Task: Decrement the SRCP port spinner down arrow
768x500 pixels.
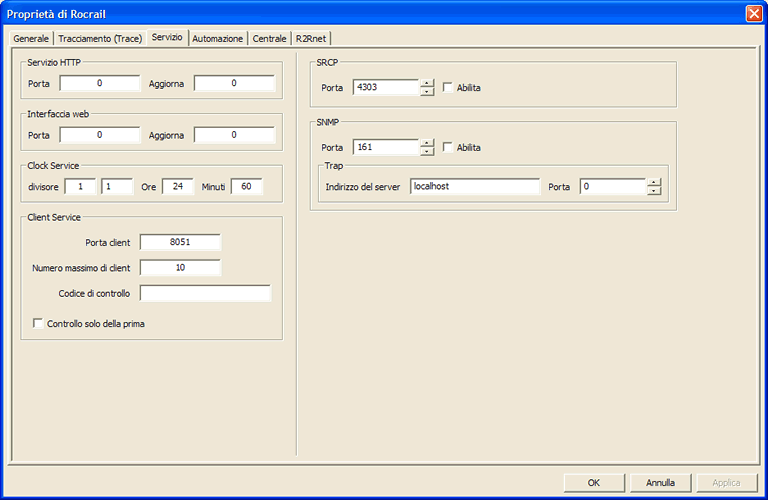Action: click(x=427, y=92)
